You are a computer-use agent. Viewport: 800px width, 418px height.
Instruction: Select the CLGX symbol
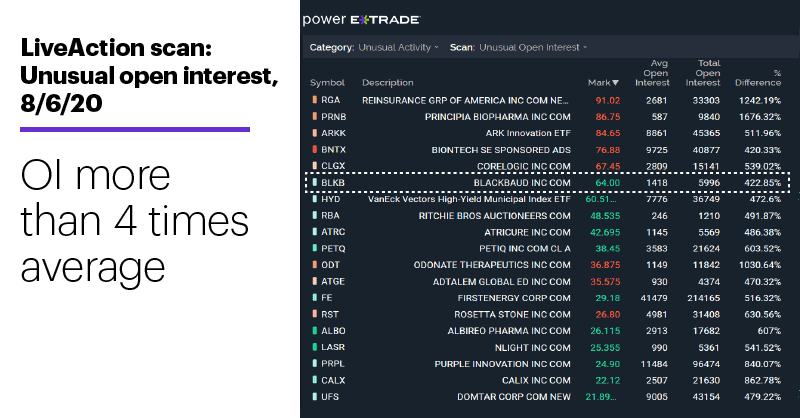click(333, 166)
